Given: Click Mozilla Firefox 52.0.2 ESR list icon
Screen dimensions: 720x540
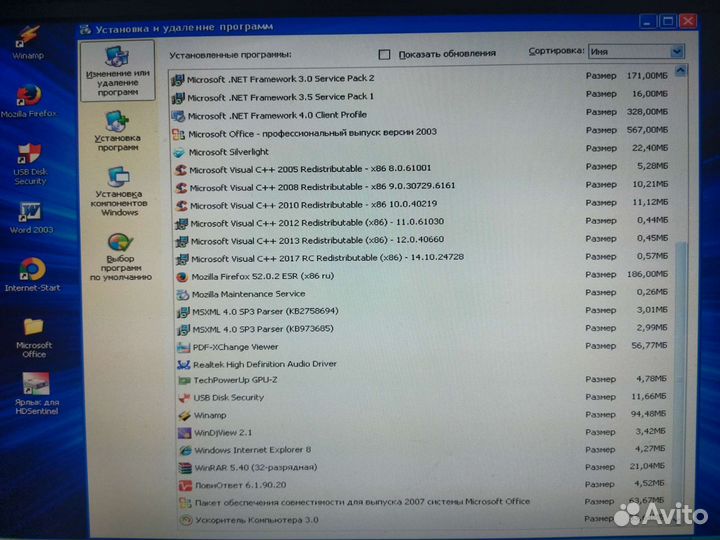Looking at the screenshot, I should tap(182, 277).
